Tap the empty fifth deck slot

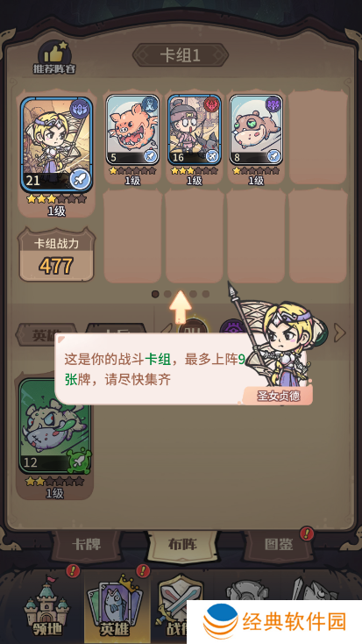(317, 137)
